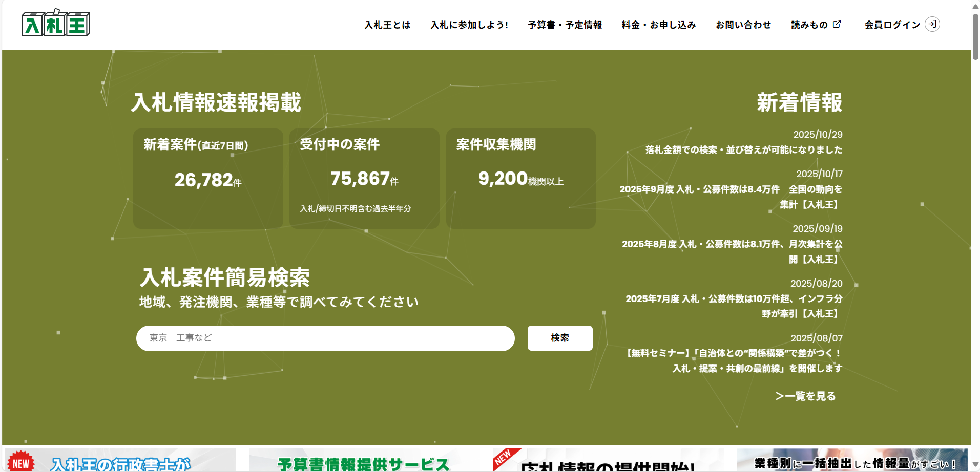Image resolution: width=980 pixels, height=472 pixels.
Task: Open 料金・お申し込み menu link
Action: coord(658,25)
